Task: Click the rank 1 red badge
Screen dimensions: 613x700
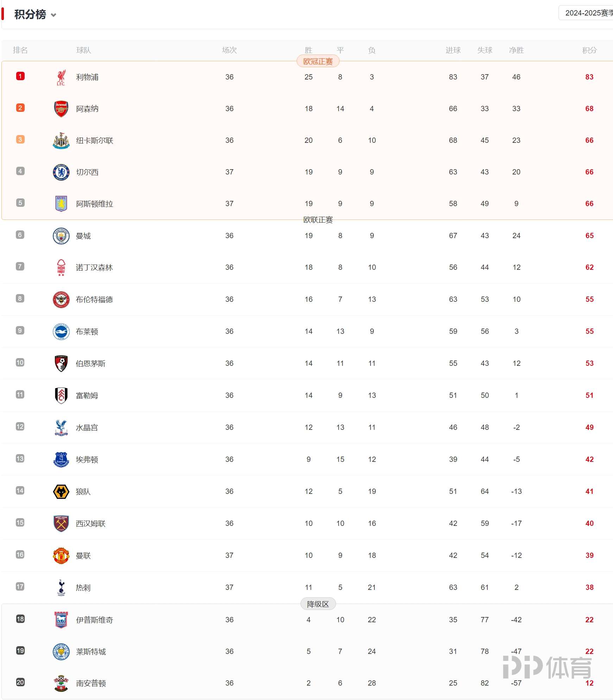Action: click(20, 76)
